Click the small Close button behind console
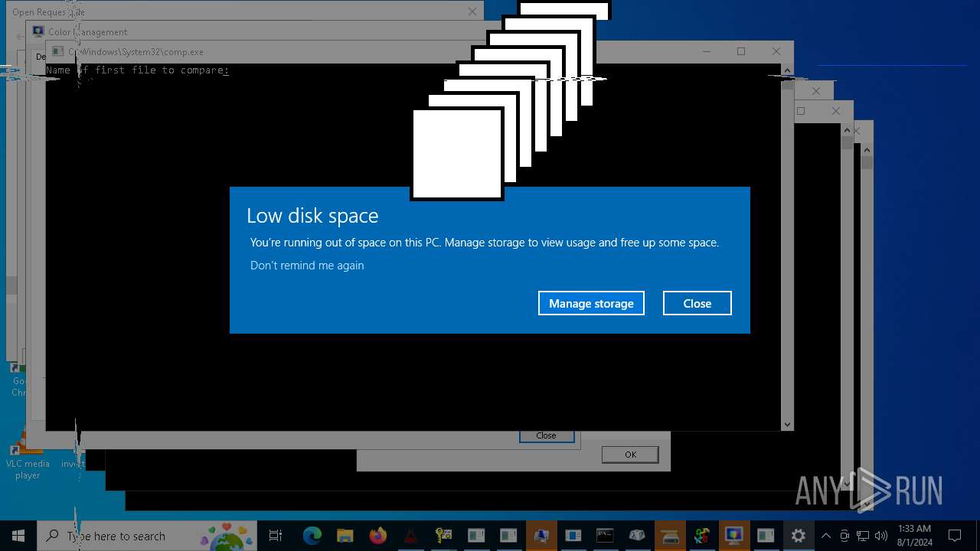 click(546, 435)
